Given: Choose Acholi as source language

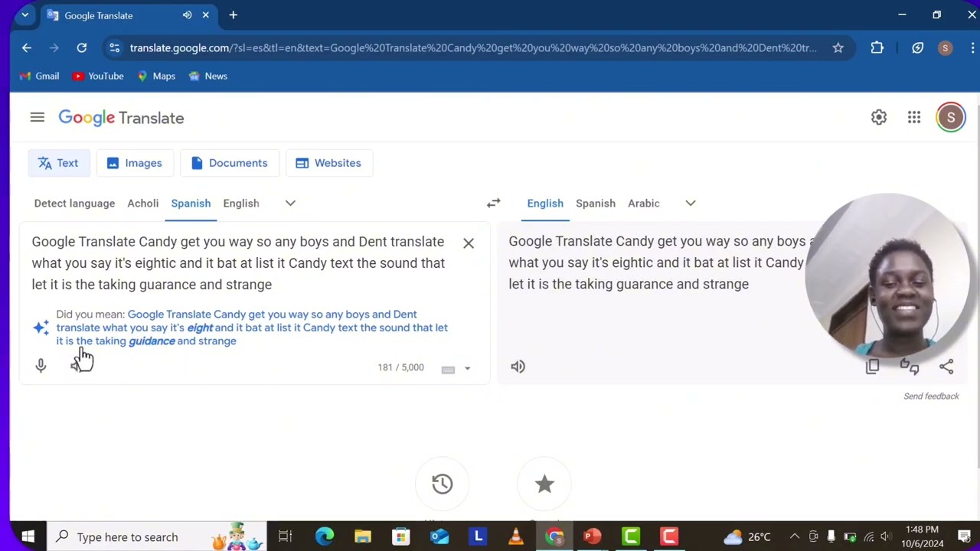Looking at the screenshot, I should [x=142, y=203].
